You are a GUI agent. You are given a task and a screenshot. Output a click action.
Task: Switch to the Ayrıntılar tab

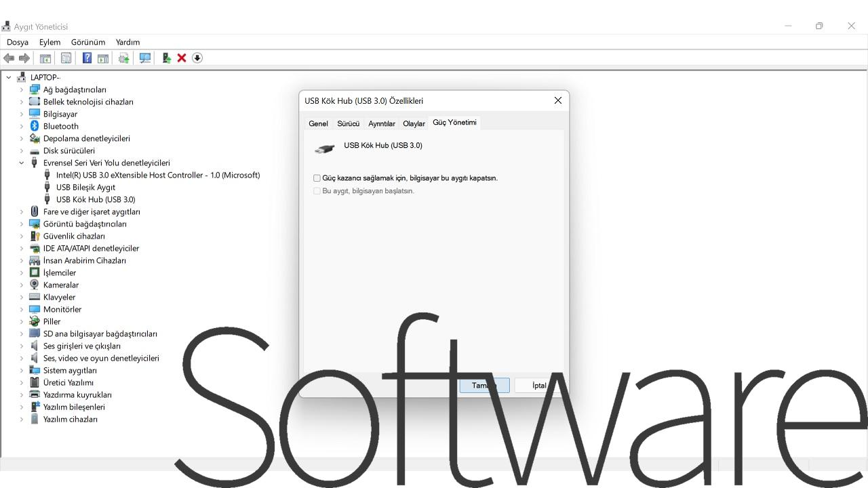tap(382, 123)
